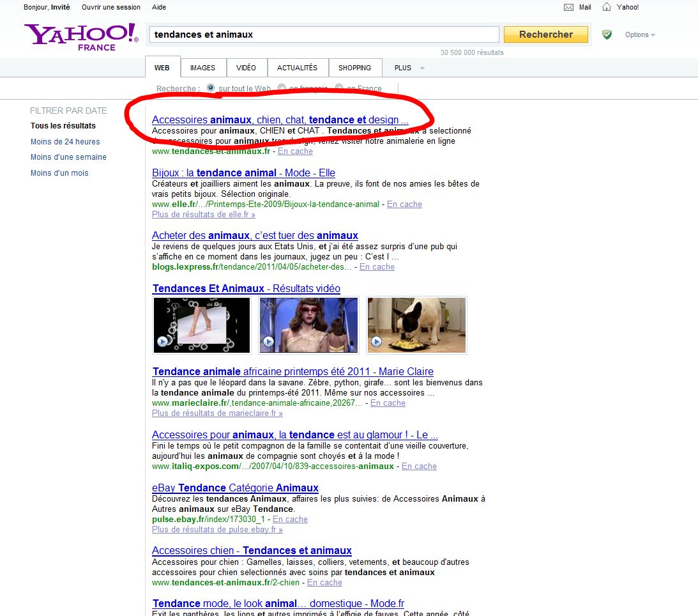The width and height of the screenshot is (698, 616).
Task: Filter results by 'Moins de 24 heures'
Action: tap(65, 142)
